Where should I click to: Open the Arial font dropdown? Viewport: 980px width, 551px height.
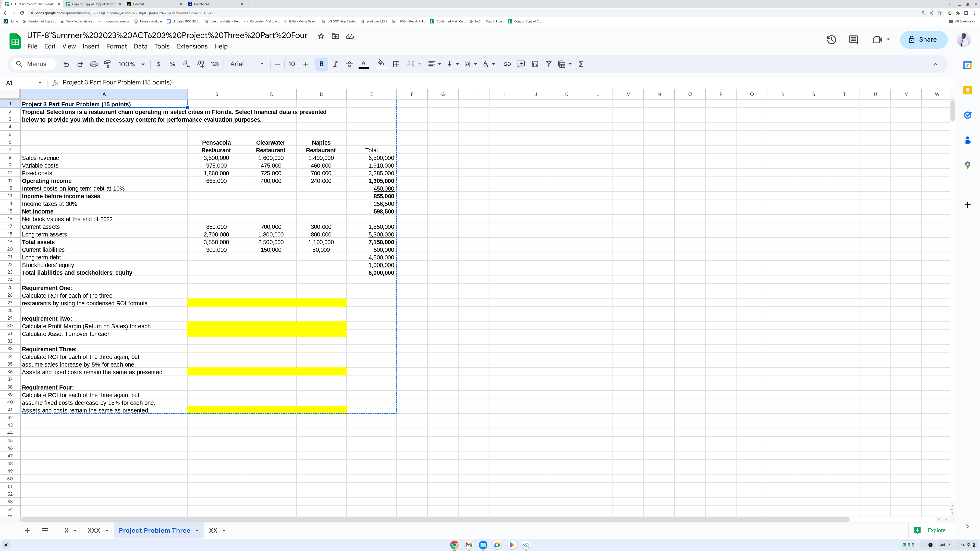pyautogui.click(x=247, y=64)
